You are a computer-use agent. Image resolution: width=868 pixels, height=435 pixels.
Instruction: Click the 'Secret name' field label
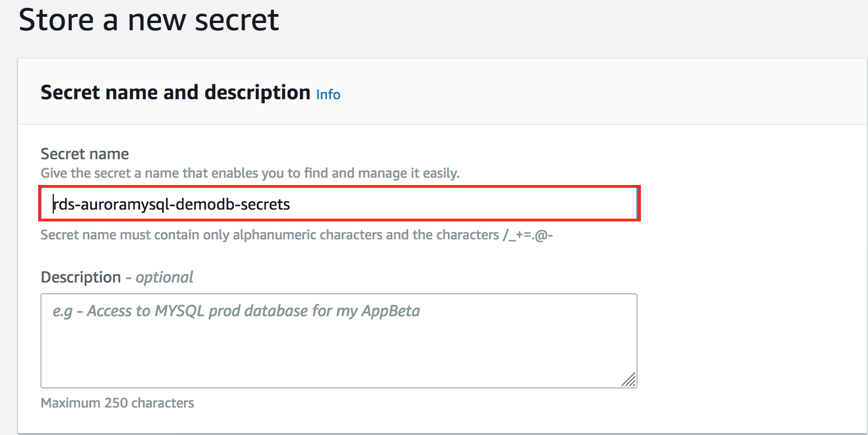(85, 154)
